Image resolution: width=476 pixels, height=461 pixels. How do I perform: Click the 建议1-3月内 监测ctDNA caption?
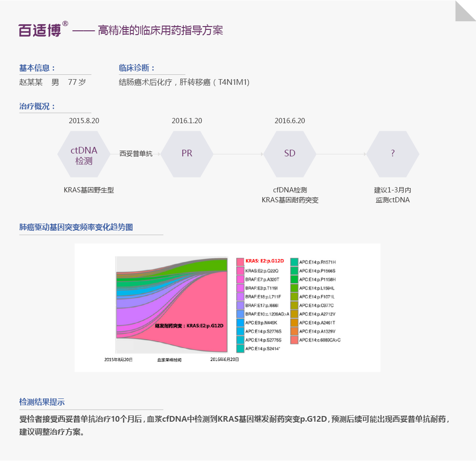(393, 195)
